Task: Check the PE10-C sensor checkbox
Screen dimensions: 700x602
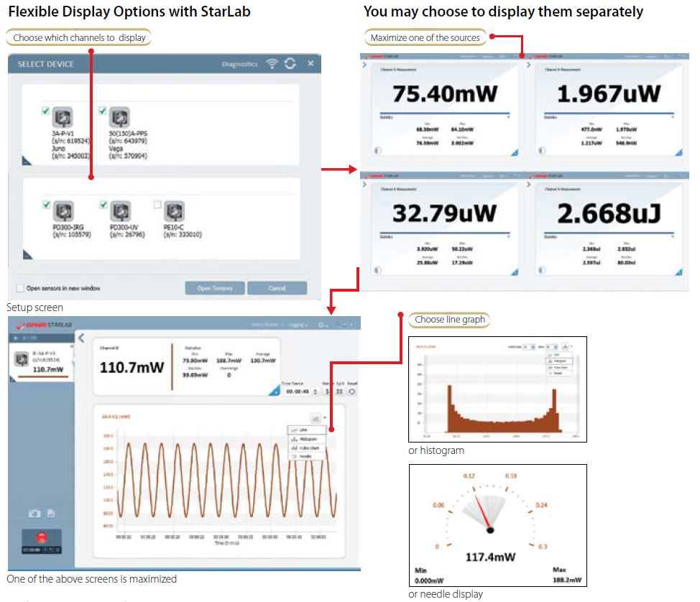Action: tap(157, 205)
